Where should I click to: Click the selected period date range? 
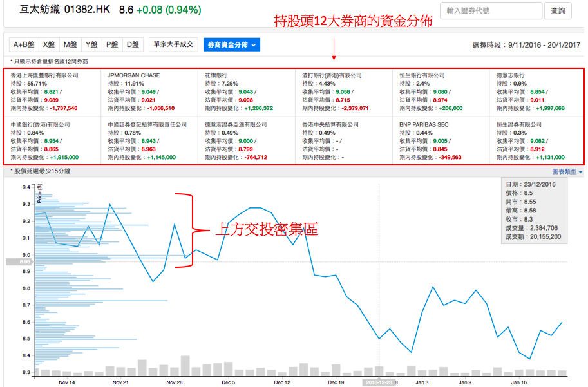click(x=544, y=45)
